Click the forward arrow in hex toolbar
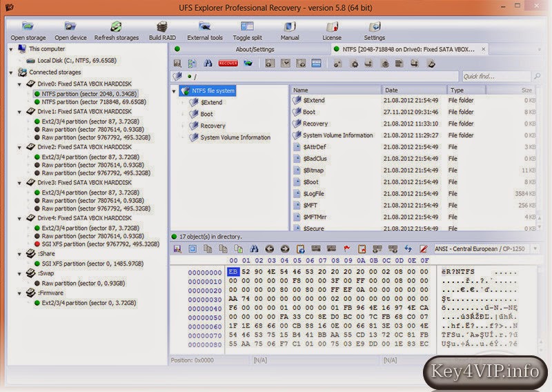 285,249
